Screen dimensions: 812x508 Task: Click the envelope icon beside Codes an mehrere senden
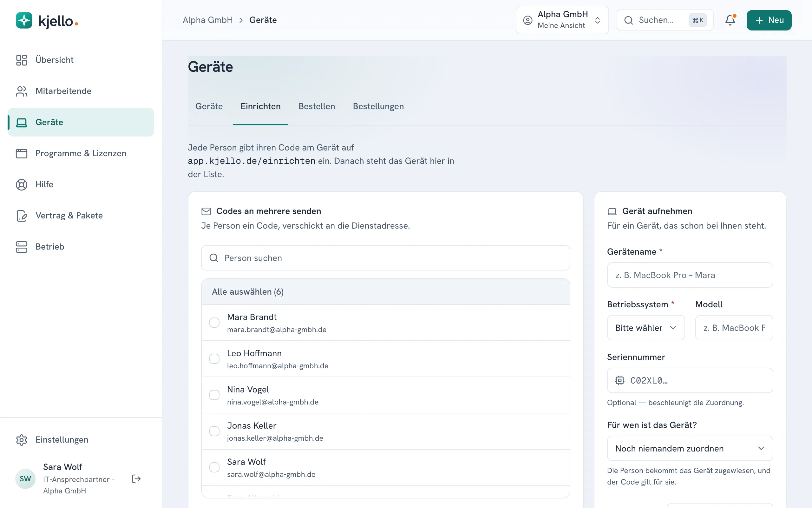pos(206,211)
